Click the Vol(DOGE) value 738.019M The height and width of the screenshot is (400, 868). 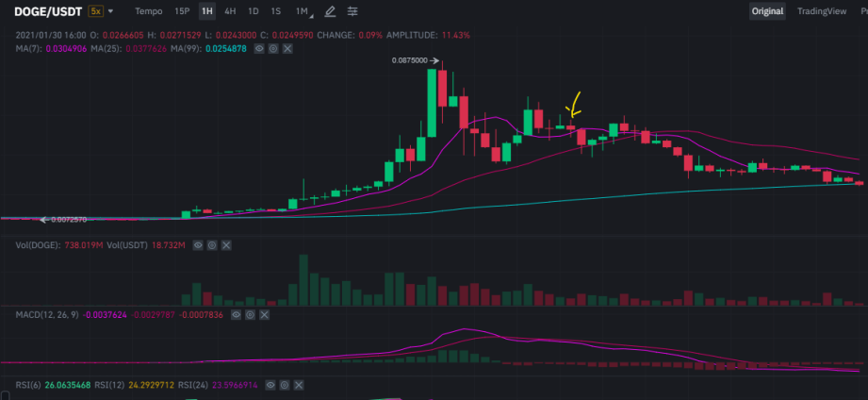pyautogui.click(x=84, y=245)
